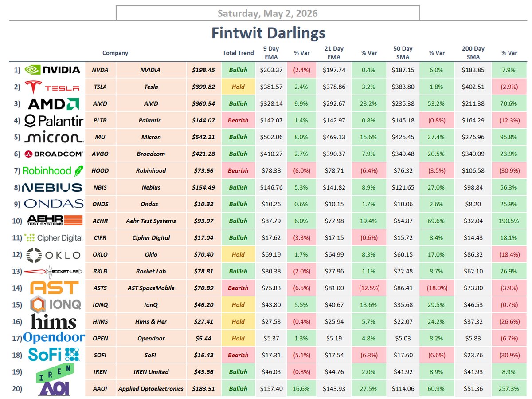Click the $106.58 Robinhood 200 Day SMA
532x399 pixels.
click(473, 170)
